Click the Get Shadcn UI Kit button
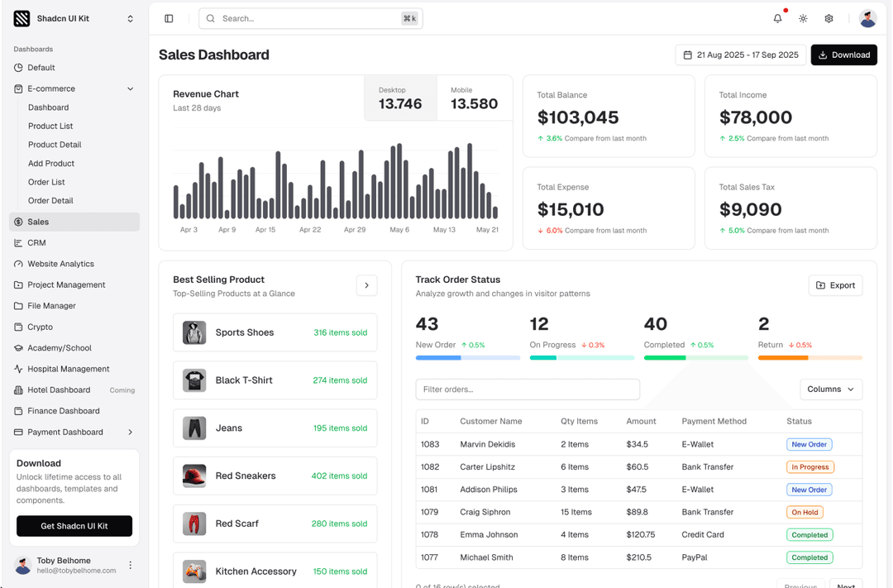 coord(74,526)
